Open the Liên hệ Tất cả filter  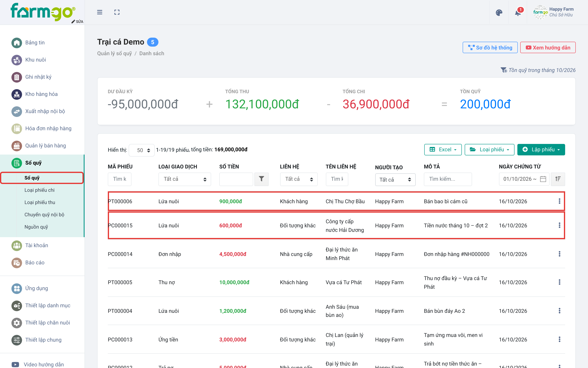299,179
